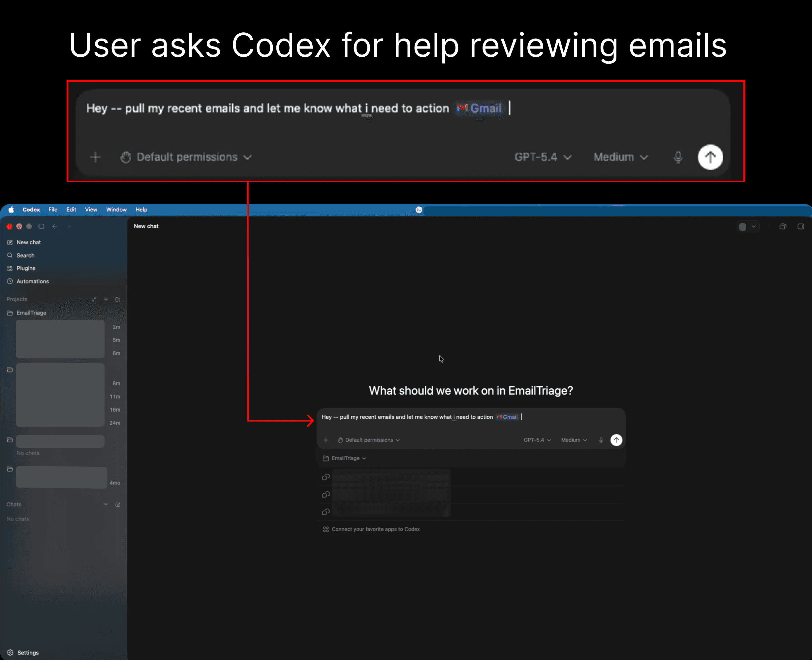Open the filter icon in the Chats header
This screenshot has width=812, height=660.
pos(106,504)
